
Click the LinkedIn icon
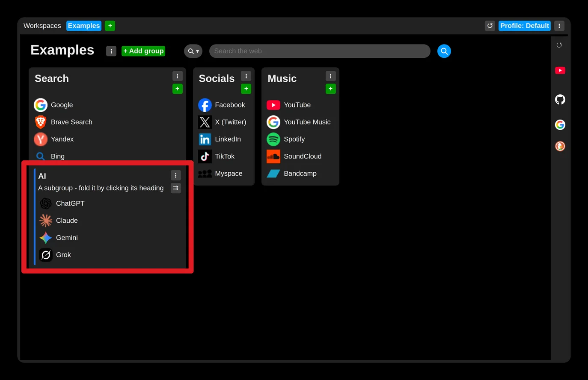point(205,139)
